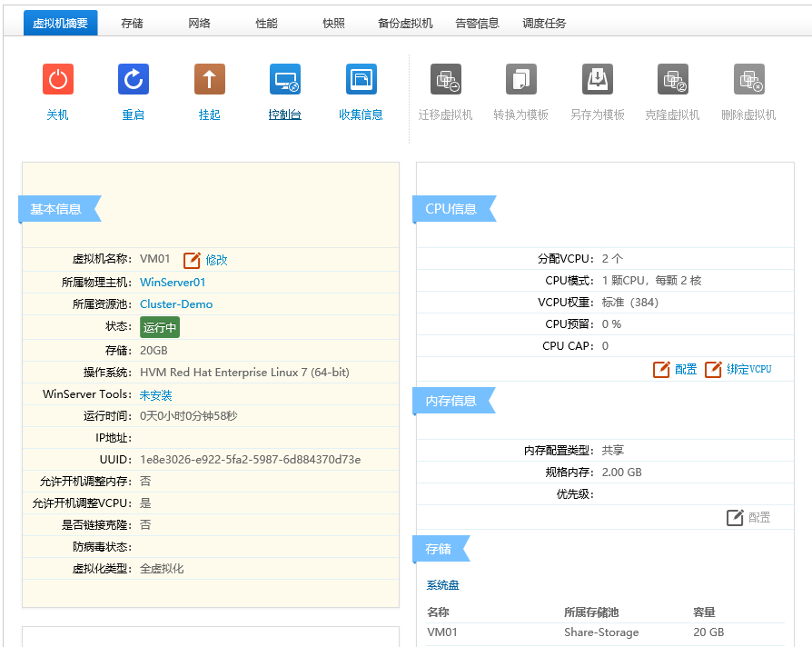The image size is (812, 647).
Task: Click the 20 GB capacity cell
Action: click(709, 632)
